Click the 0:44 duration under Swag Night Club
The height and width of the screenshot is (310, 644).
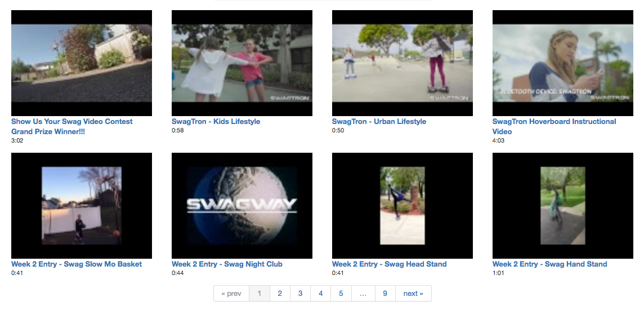click(x=178, y=273)
